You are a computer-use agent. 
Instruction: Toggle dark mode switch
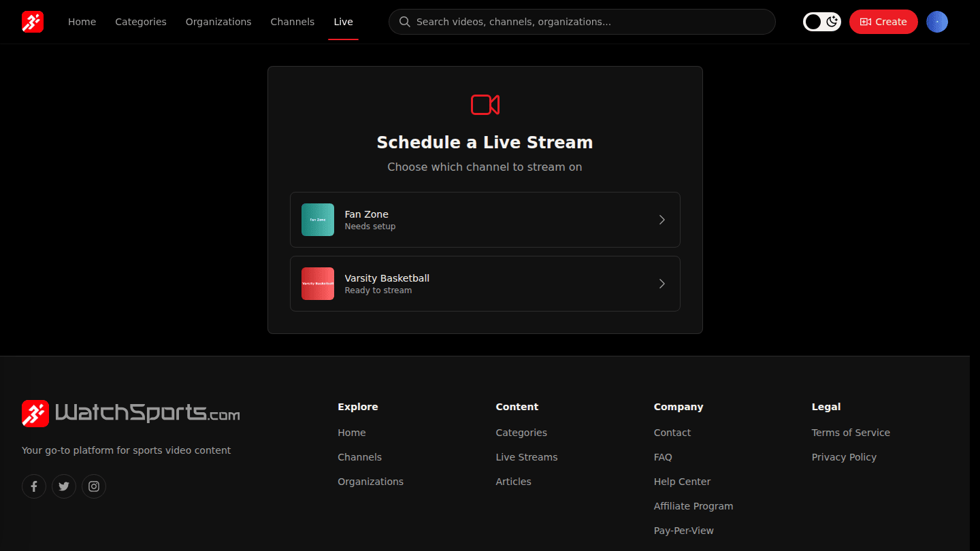(x=822, y=22)
